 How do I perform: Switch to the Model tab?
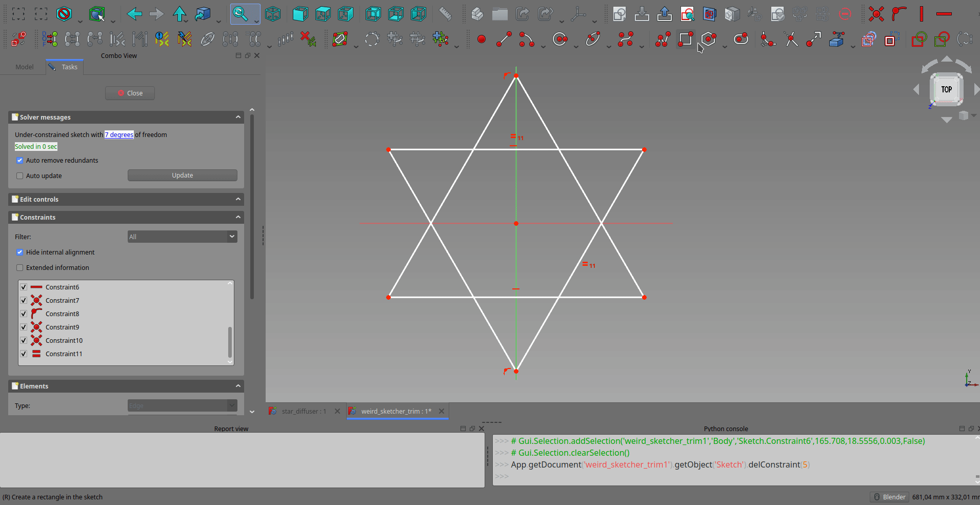click(24, 67)
